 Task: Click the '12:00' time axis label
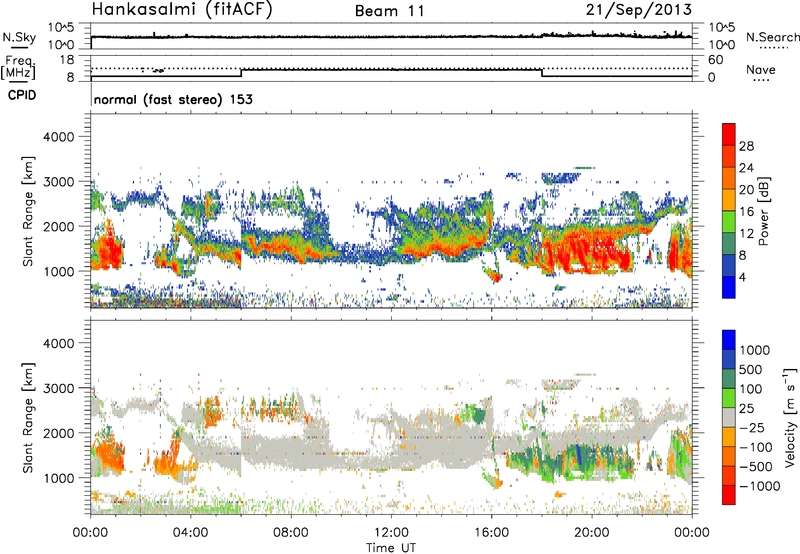click(x=391, y=533)
